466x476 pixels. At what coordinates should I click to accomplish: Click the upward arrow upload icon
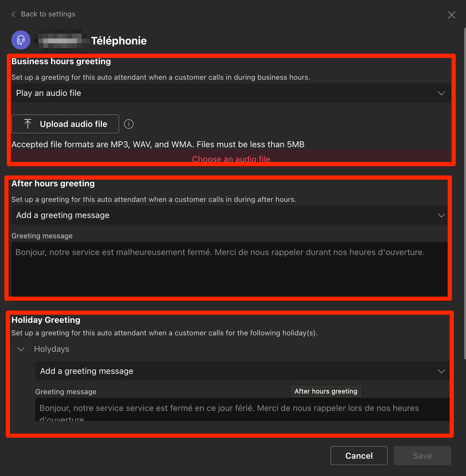tap(28, 124)
